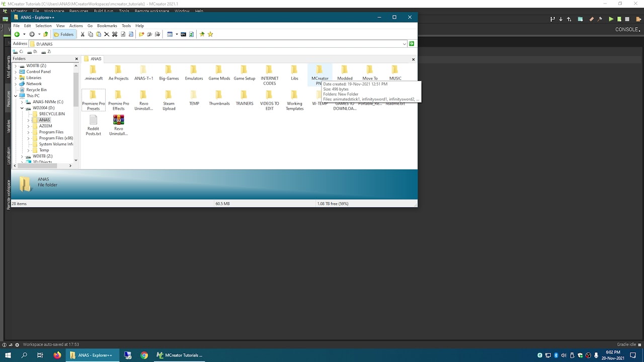Select the Reddit Posts.txt file
644x362 pixels.
coord(93,125)
